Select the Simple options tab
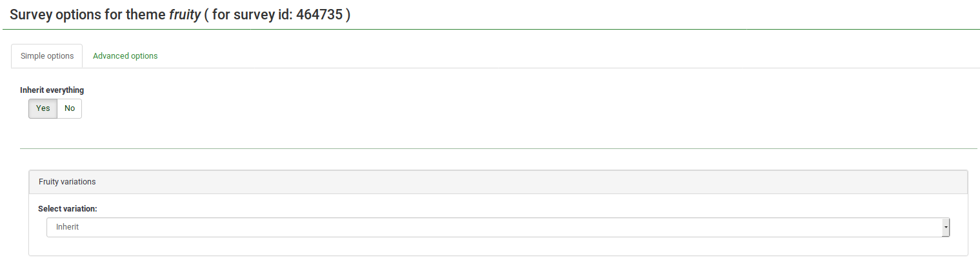Viewport: 980px width, 267px height. [47, 56]
